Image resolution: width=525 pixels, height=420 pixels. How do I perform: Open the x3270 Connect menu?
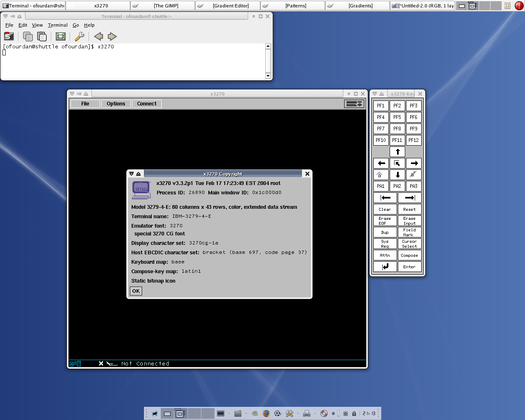(147, 104)
